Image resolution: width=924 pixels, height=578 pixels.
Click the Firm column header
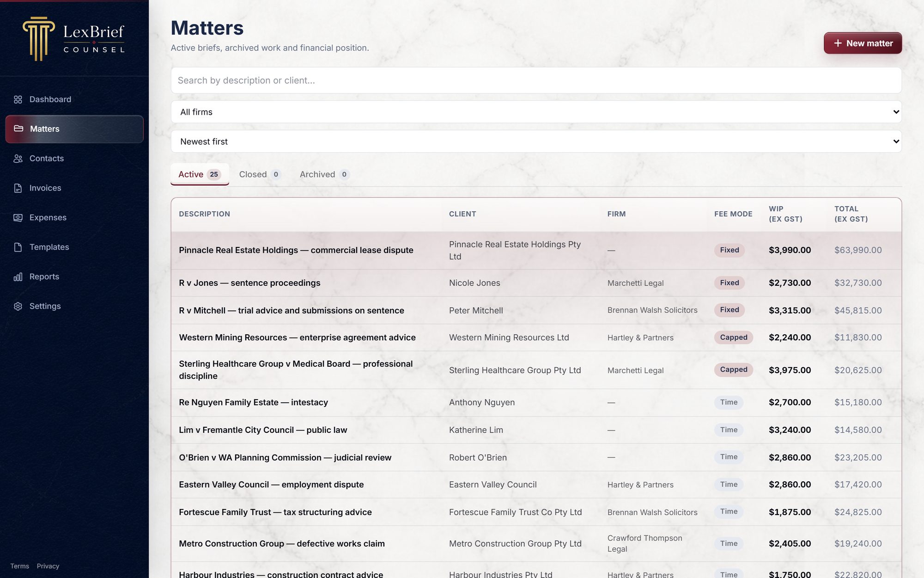click(x=616, y=214)
